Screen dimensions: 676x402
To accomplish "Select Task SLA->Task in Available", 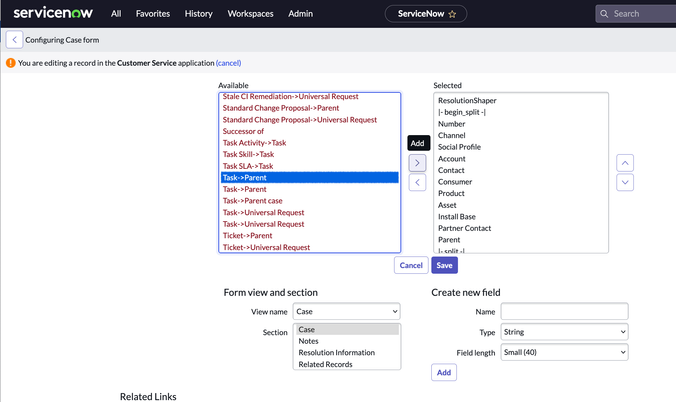I will click(x=310, y=166).
